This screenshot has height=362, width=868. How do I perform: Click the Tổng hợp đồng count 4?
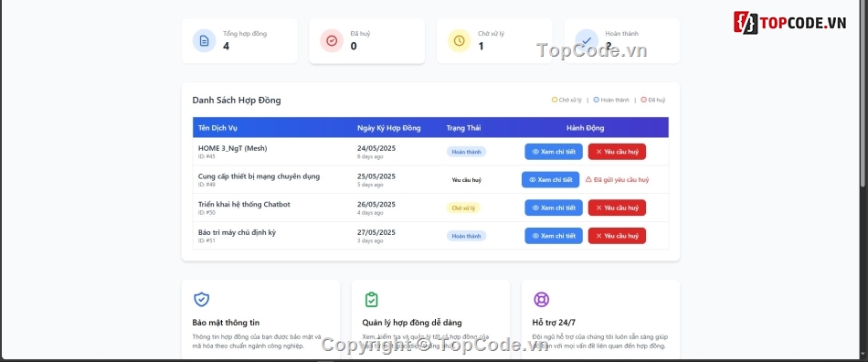click(x=226, y=46)
